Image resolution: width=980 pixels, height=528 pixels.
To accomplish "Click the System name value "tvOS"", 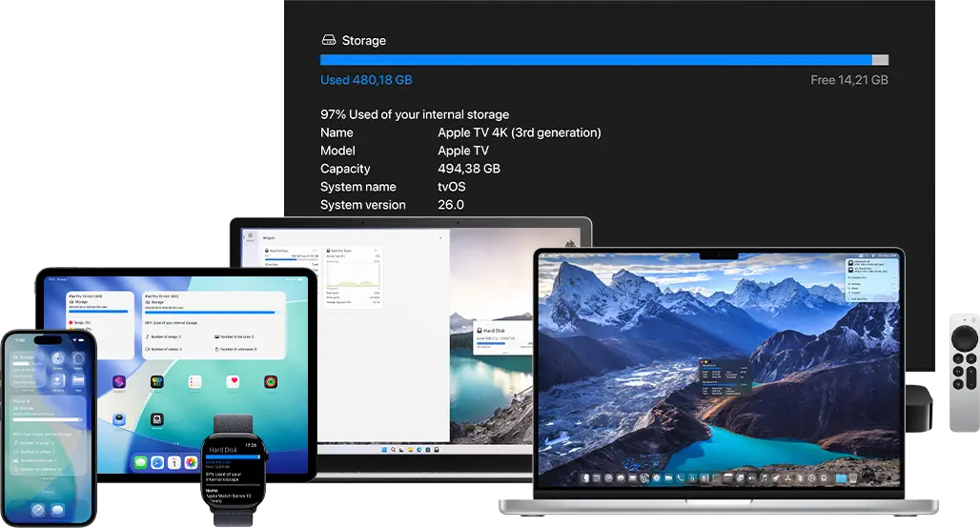I will point(451,187).
